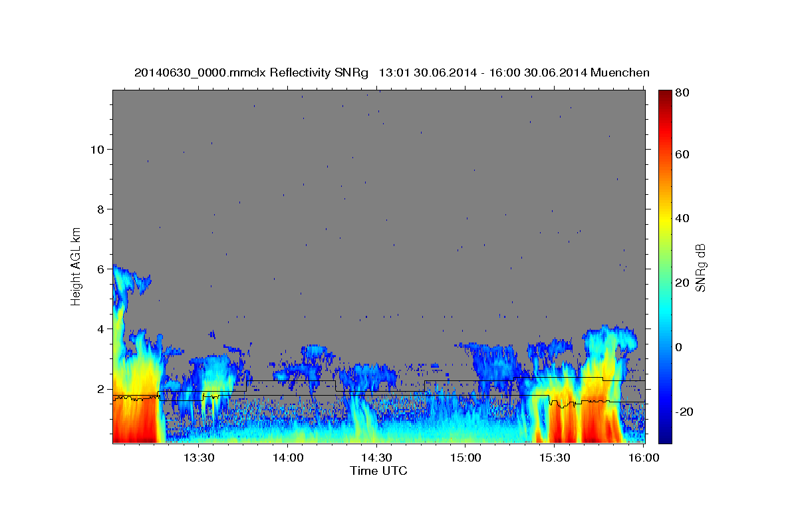The height and width of the screenshot is (532, 798).
Task: Click the height tick label 8
Action: [100, 209]
